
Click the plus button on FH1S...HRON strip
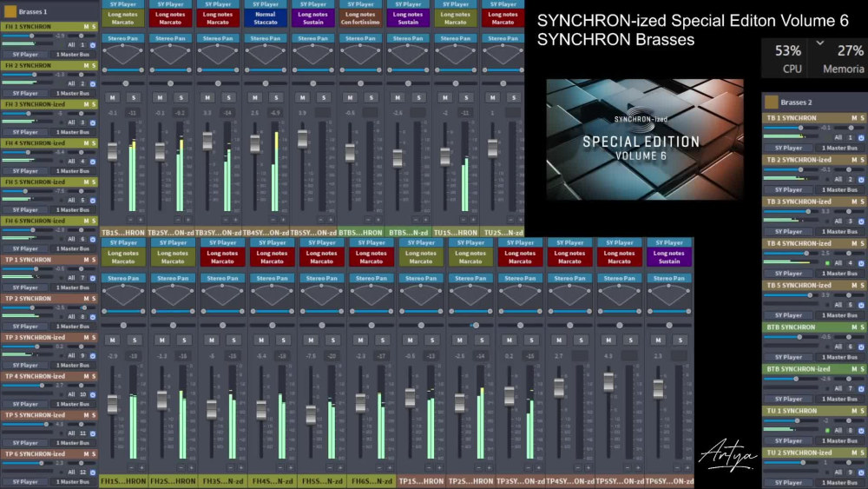click(141, 468)
